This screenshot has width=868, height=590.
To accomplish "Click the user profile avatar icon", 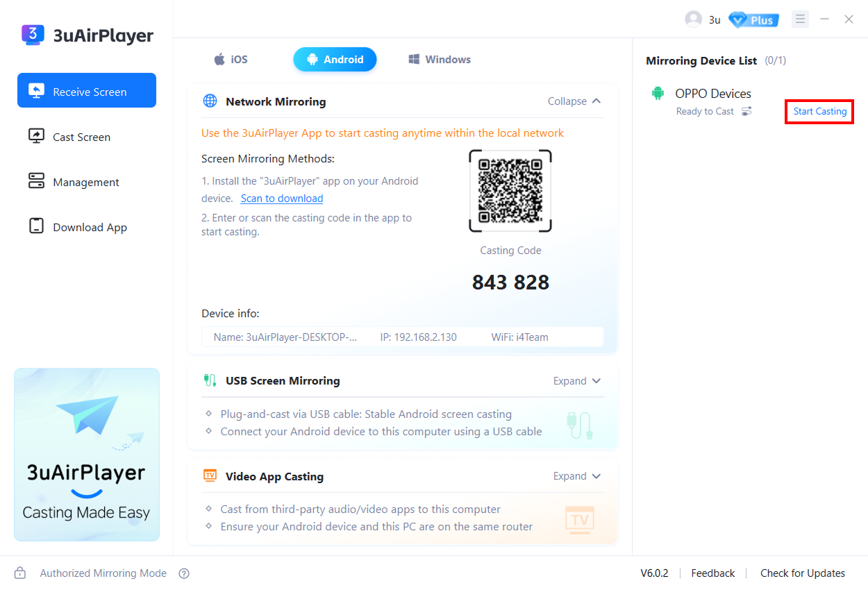I will click(693, 19).
